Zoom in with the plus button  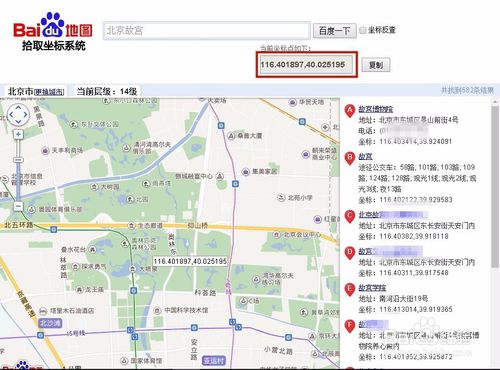(18, 134)
